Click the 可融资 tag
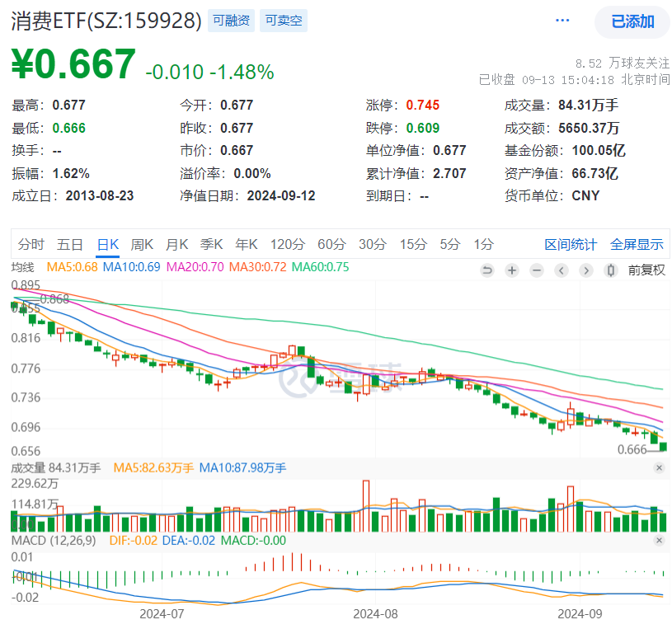This screenshot has height=629, width=672. click(x=231, y=21)
